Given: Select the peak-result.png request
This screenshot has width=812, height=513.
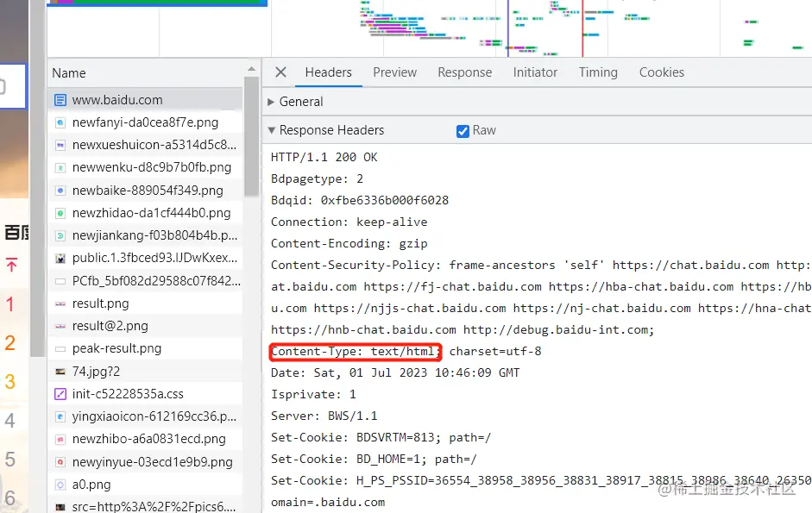Looking at the screenshot, I should tap(145, 349).
